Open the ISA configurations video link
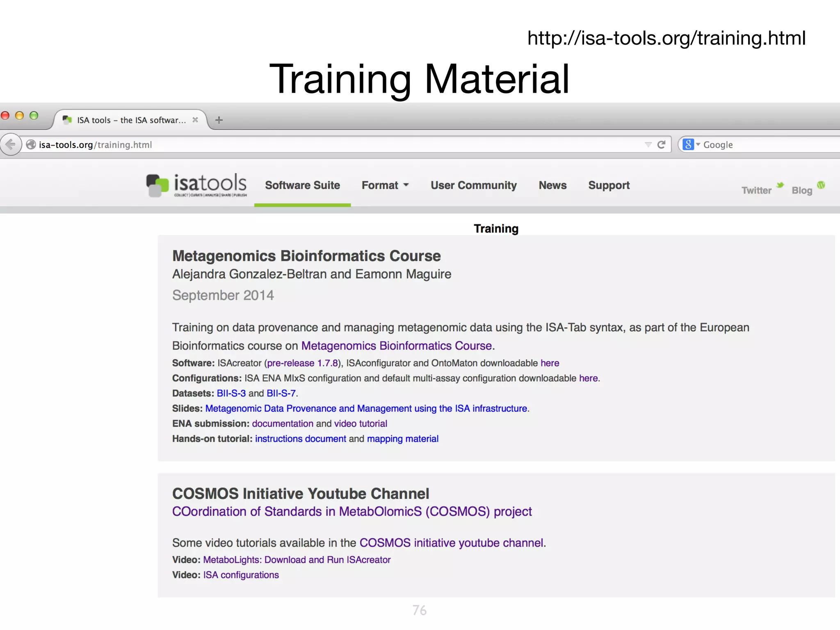Viewport: 840px width, 630px height. [x=241, y=575]
